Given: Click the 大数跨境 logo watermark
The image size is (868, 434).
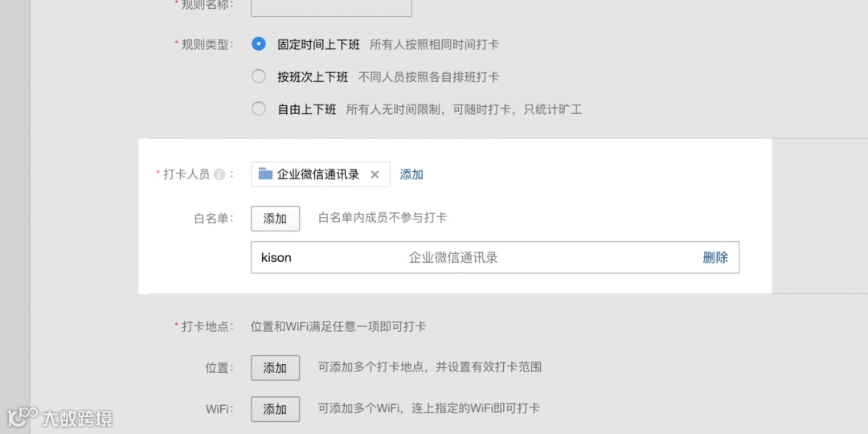Looking at the screenshot, I should click(x=59, y=417).
